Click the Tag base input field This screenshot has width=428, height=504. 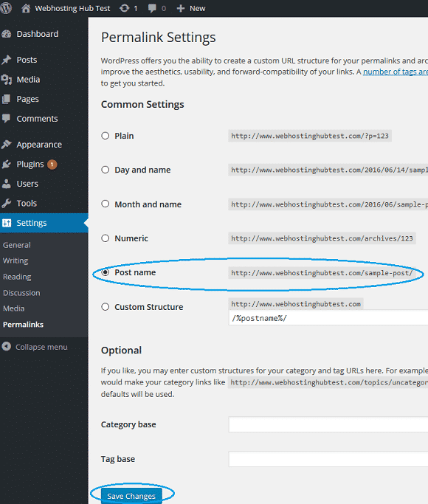328,459
